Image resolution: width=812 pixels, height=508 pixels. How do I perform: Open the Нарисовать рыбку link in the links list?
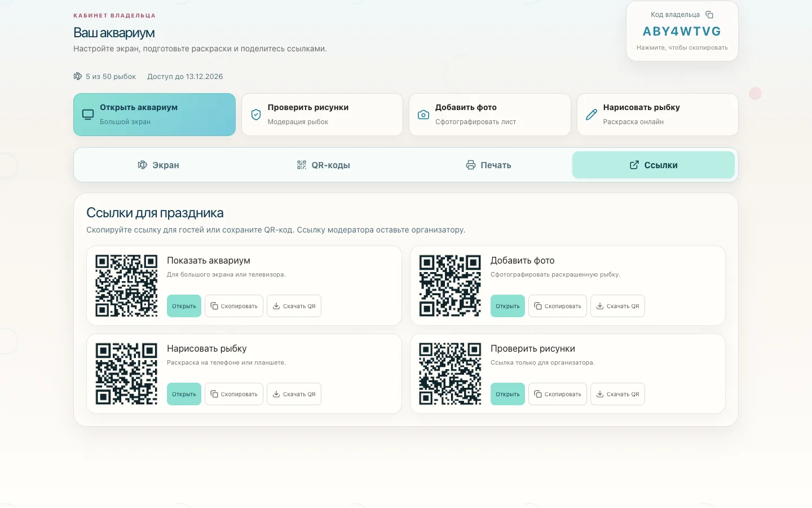pos(184,394)
